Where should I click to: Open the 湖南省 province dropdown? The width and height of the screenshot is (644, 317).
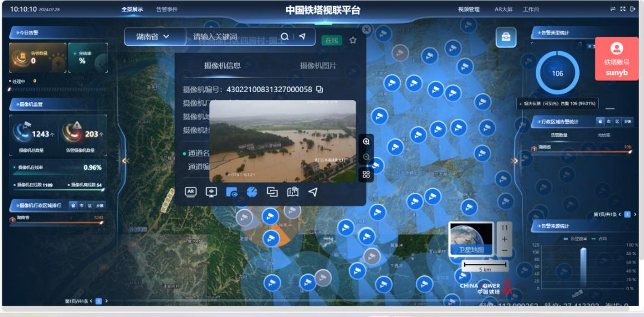tap(153, 37)
